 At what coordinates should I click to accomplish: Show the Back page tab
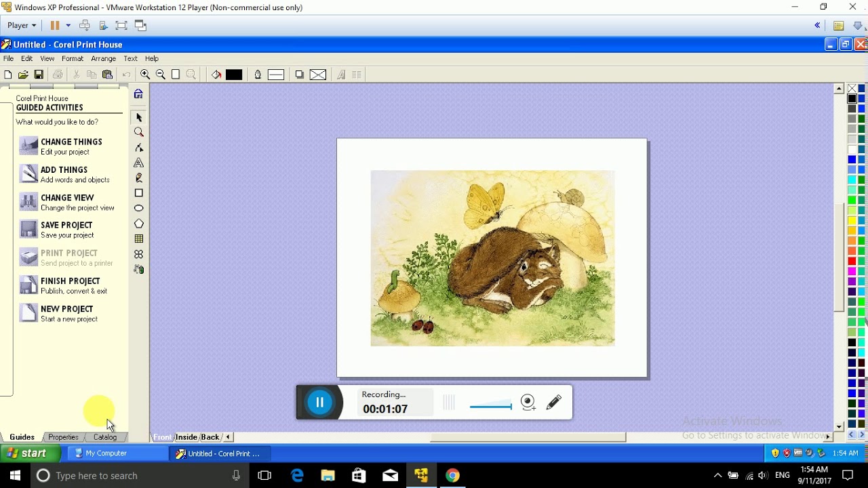pyautogui.click(x=210, y=437)
